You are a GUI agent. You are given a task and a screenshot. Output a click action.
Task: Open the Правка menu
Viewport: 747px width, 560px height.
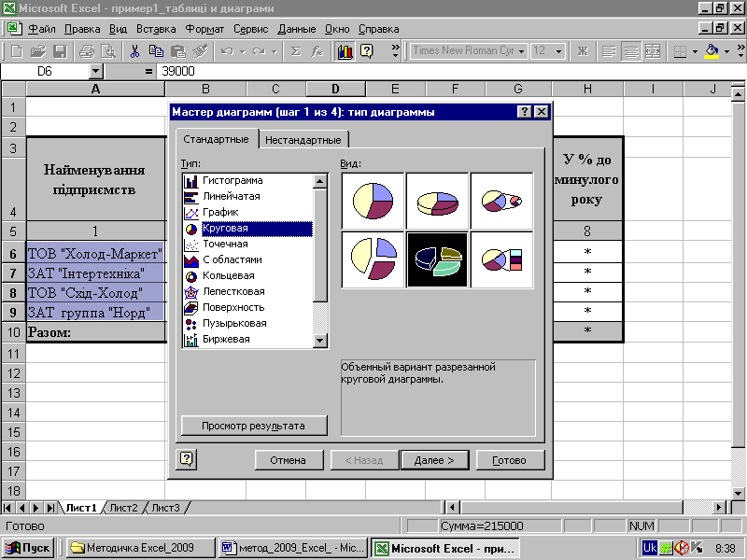82,29
